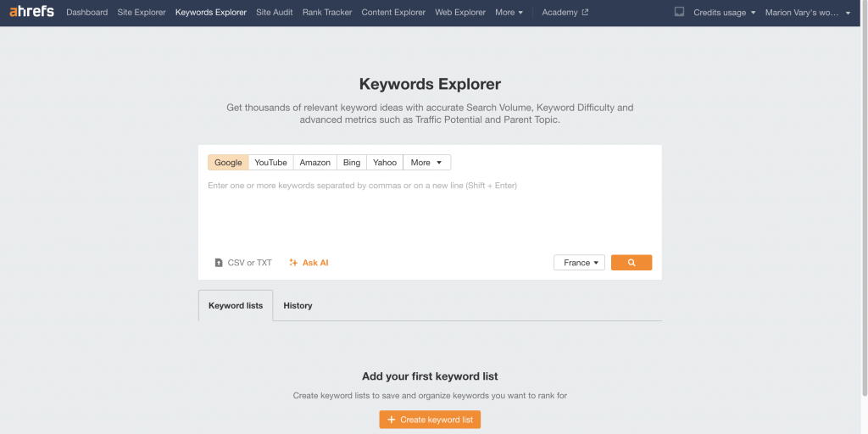Screen dimensions: 868x434
Task: Switch to the History tab
Action: (x=298, y=305)
